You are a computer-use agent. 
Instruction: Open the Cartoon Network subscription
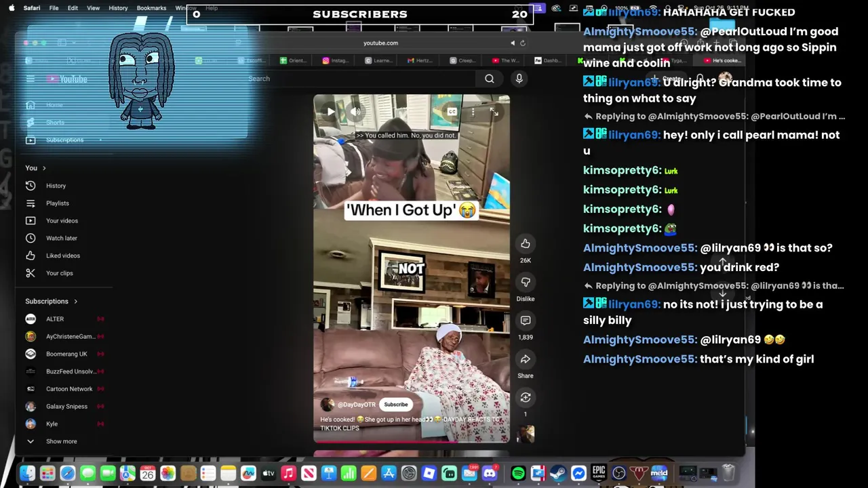[x=68, y=389]
